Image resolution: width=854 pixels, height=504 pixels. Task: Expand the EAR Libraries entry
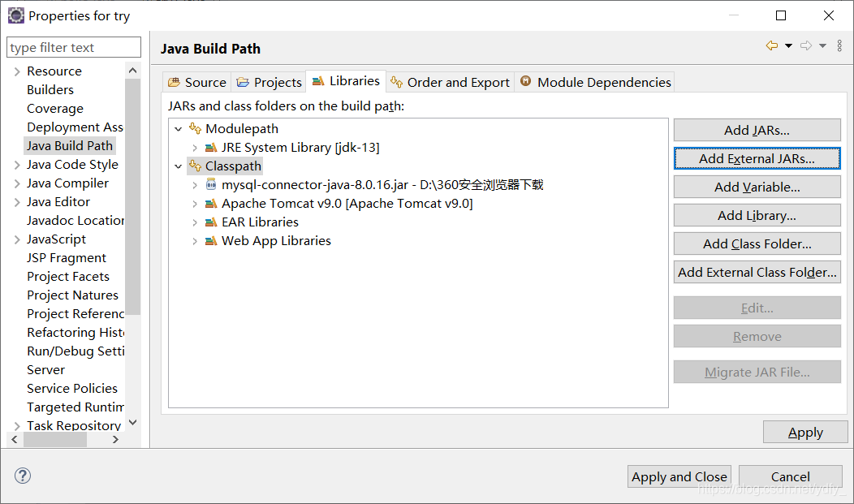(195, 222)
